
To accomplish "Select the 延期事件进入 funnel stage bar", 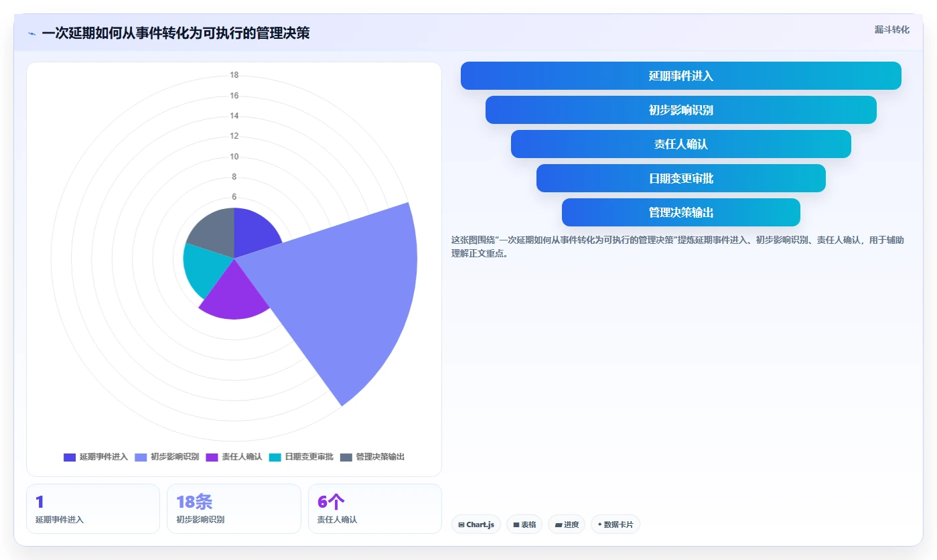I will (680, 76).
